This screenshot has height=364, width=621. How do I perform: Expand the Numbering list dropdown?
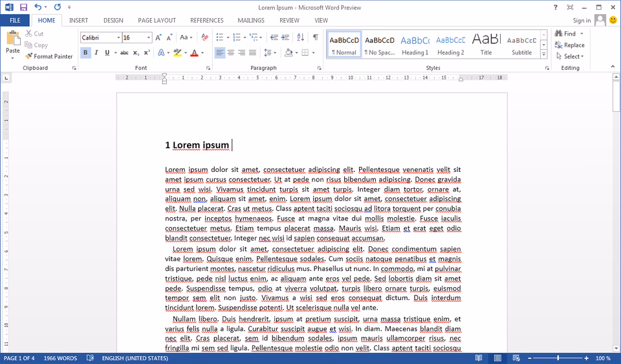[x=245, y=37]
